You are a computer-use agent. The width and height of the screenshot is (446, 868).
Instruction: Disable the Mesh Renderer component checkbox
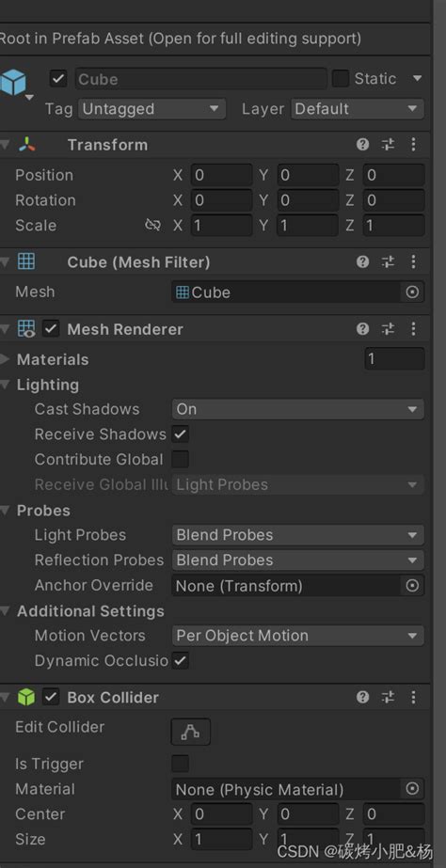(51, 329)
